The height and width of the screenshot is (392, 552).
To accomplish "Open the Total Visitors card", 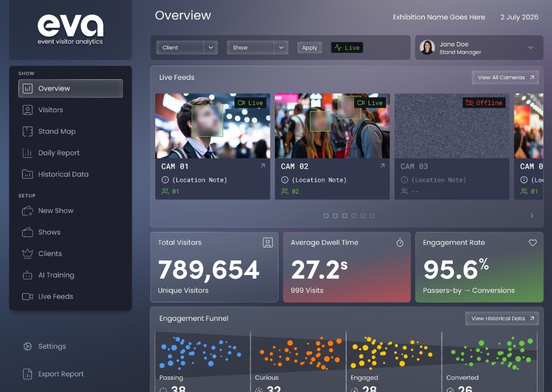I will click(x=215, y=267).
